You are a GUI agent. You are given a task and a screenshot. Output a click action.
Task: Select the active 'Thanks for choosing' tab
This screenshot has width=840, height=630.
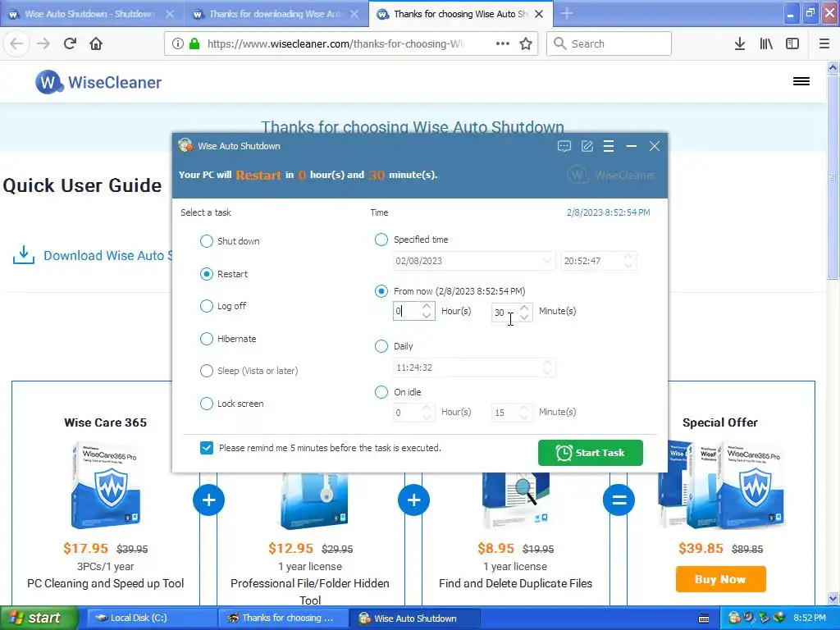pyautogui.click(x=461, y=14)
